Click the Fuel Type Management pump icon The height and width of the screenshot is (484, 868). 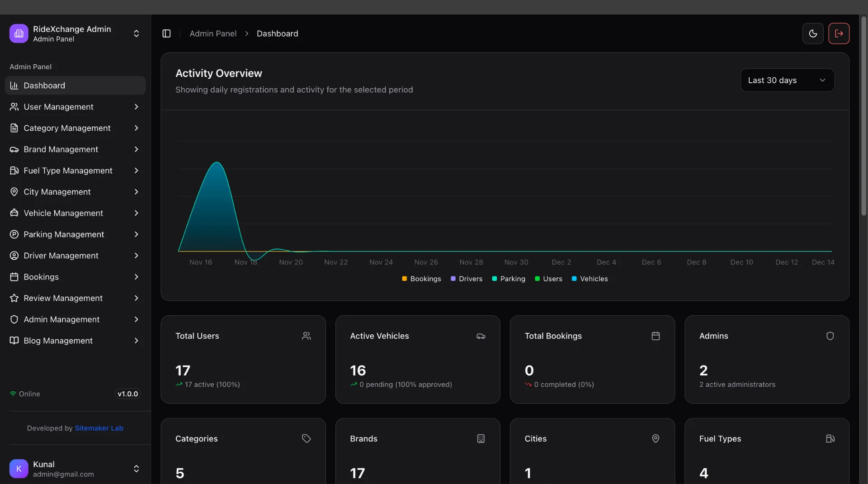click(14, 171)
